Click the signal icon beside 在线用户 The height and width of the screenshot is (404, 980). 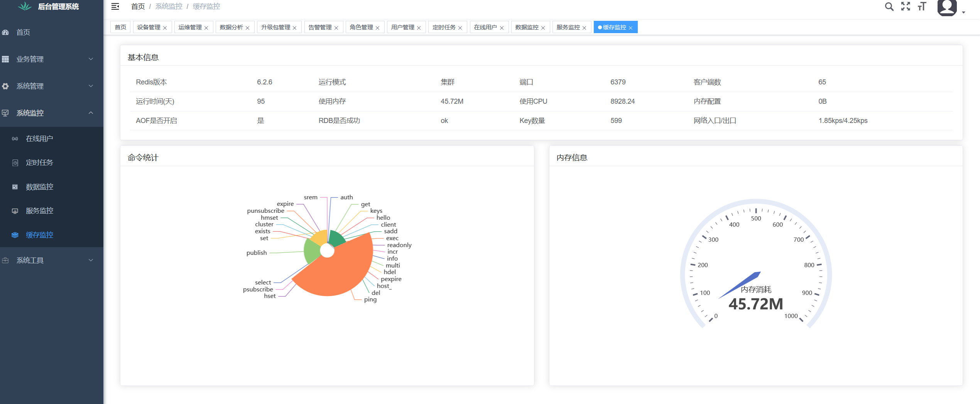pos(15,139)
